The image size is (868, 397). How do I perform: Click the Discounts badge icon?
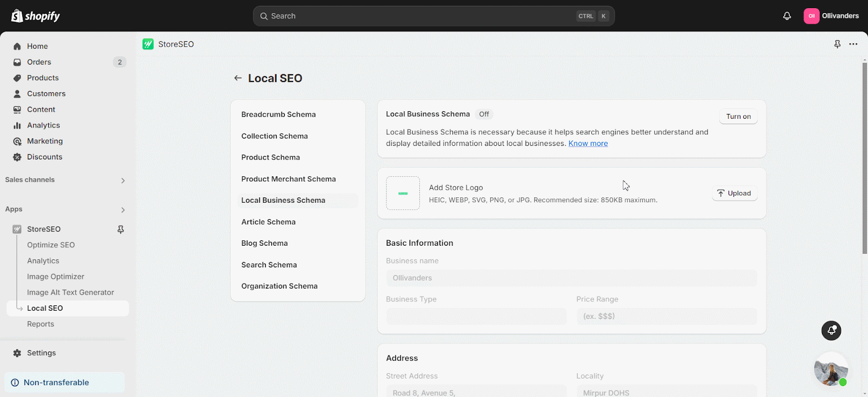point(17,157)
